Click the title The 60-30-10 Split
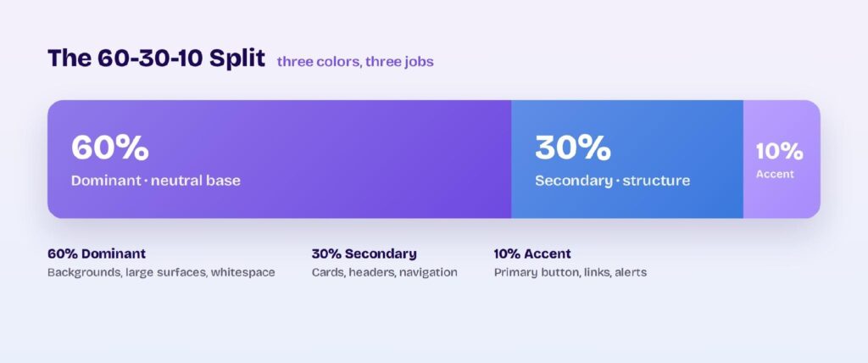868x363 pixels. [157, 59]
